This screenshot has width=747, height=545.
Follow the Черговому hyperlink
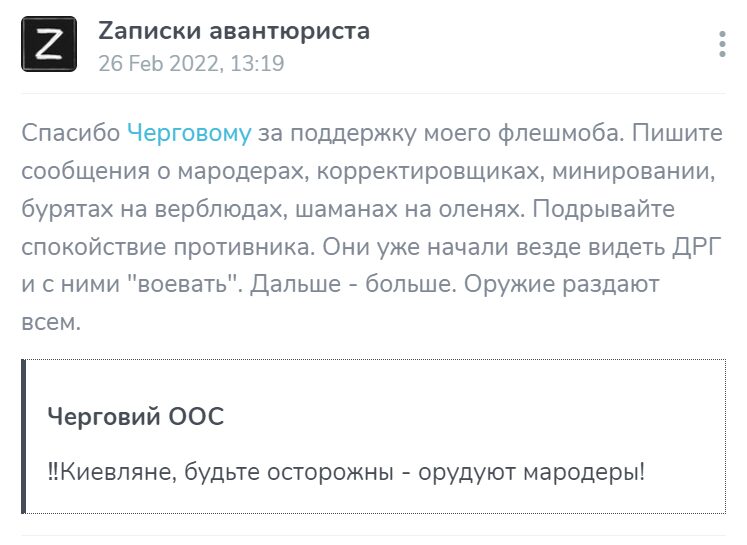[189, 133]
